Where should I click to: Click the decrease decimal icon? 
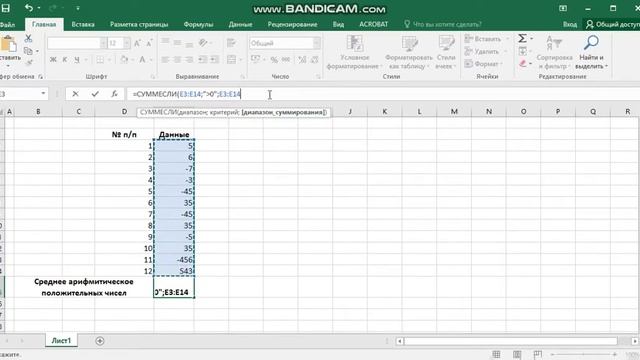[x=314, y=60]
